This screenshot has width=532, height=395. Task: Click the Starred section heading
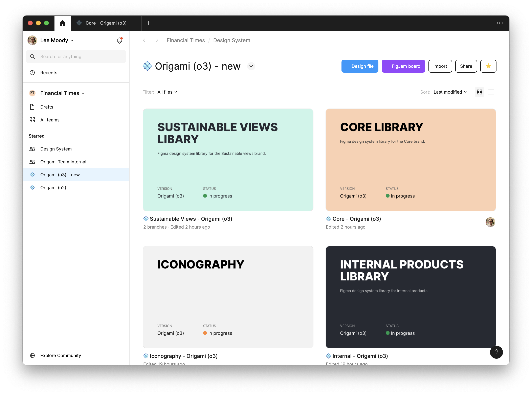coord(37,136)
